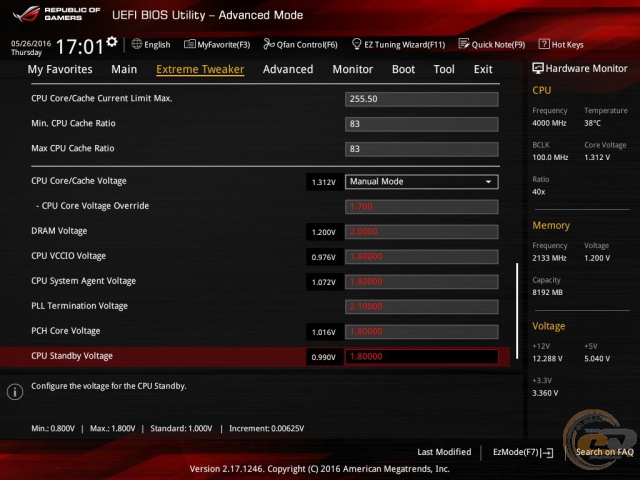Viewport: 640px width, 480px height.
Task: Click the Last Modified button
Action: (x=444, y=452)
